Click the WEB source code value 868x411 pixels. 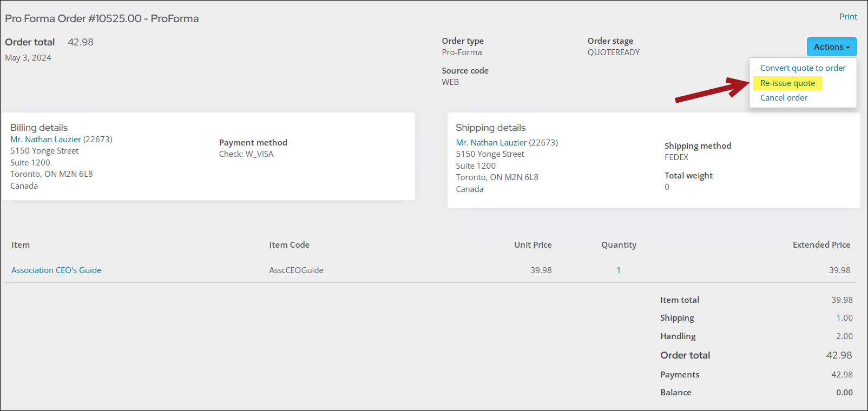pyautogui.click(x=450, y=82)
